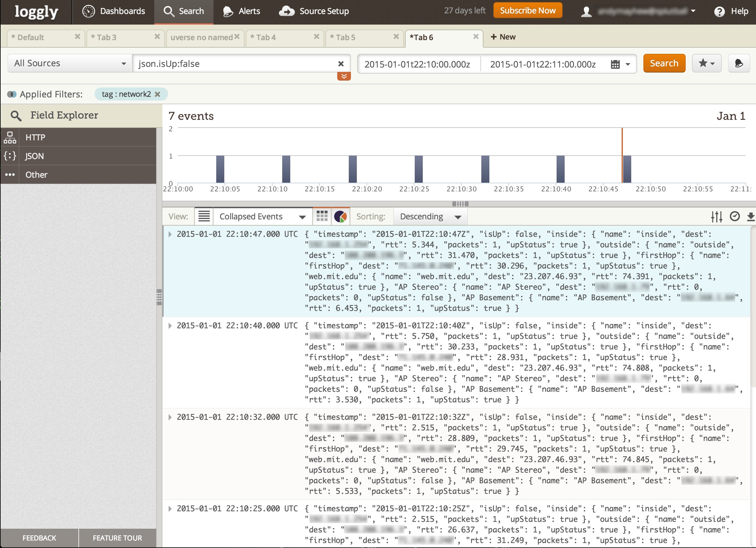
Task: Click the Subscribe Now button
Action: pyautogui.click(x=527, y=11)
